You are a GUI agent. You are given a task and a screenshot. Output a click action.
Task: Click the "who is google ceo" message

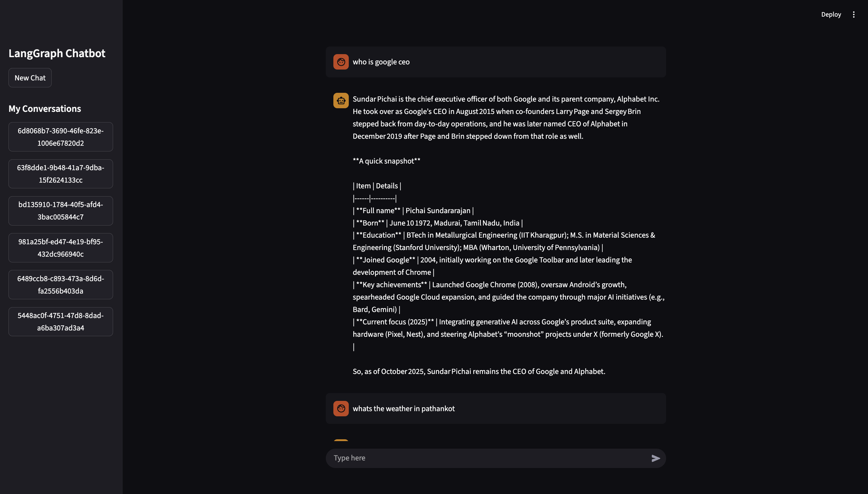381,62
